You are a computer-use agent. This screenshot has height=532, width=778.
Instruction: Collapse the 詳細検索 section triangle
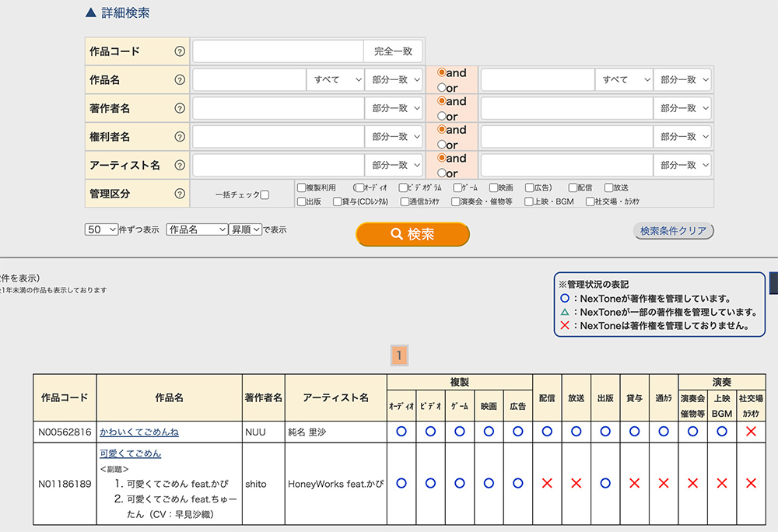pyautogui.click(x=90, y=13)
